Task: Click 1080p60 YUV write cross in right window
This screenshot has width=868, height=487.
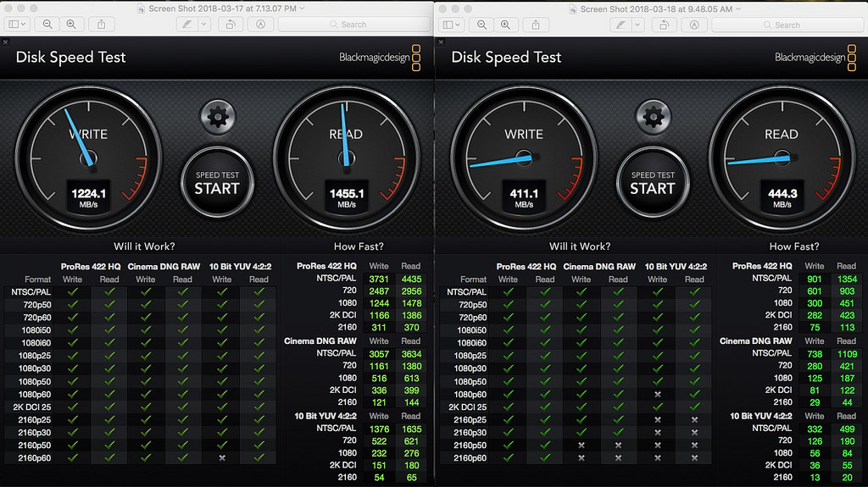Action: coord(658,395)
